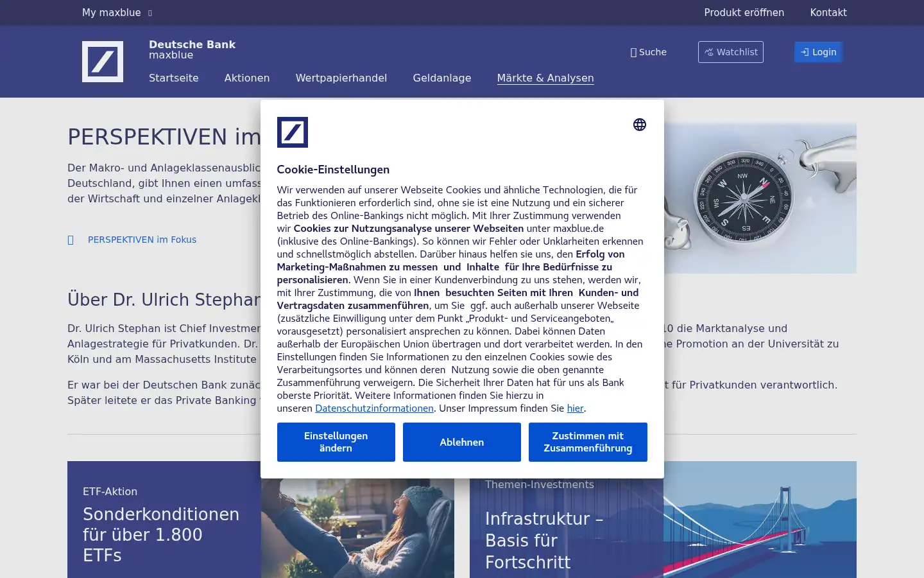Screen dimensions: 924x578
Task: Click the Deutsche Bank logo in the header
Action: (x=103, y=62)
